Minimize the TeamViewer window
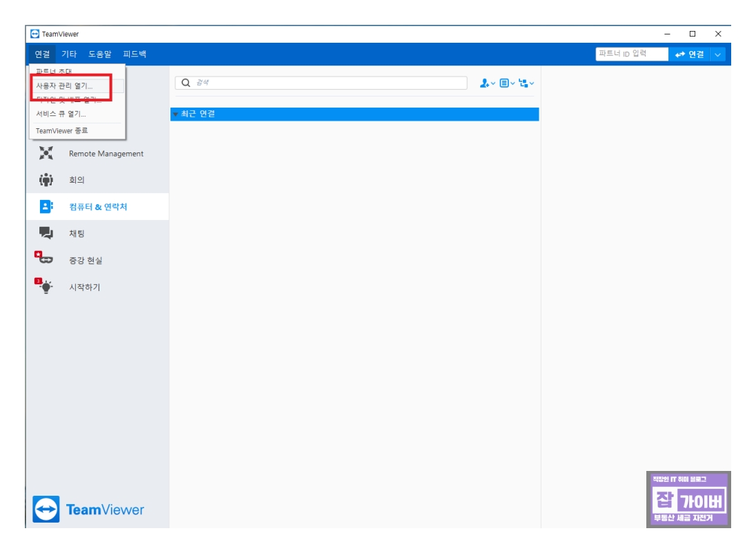This screenshot has height=553, width=756. click(667, 34)
